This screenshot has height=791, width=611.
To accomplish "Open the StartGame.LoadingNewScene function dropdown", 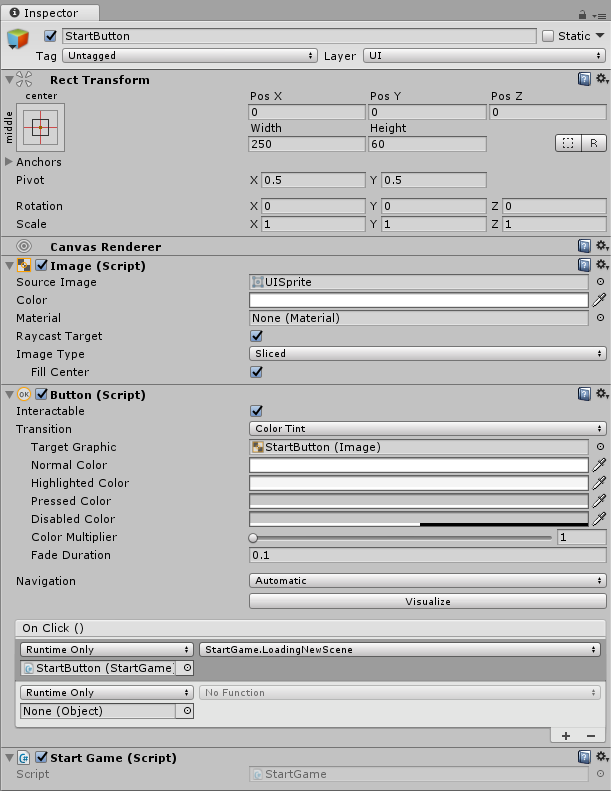I will (400, 650).
